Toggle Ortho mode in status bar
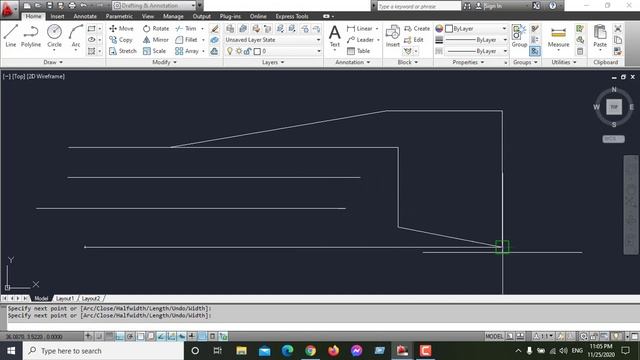The height and width of the screenshot is (360, 640). 120,336
